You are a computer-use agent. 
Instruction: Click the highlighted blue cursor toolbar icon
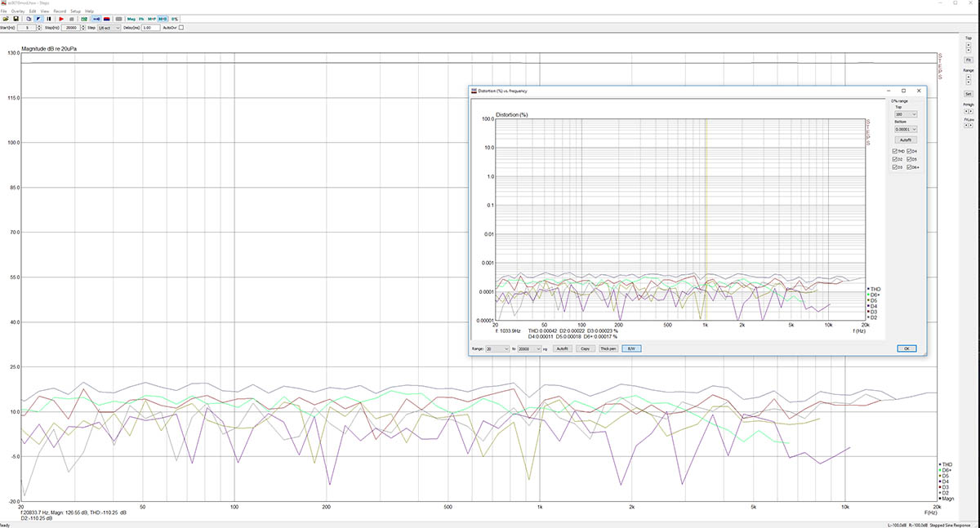click(38, 19)
